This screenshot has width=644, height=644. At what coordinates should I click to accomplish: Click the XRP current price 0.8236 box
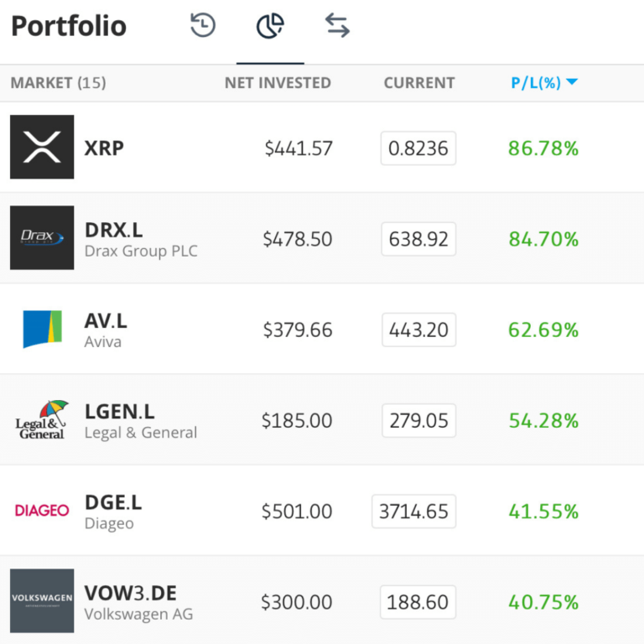418,148
